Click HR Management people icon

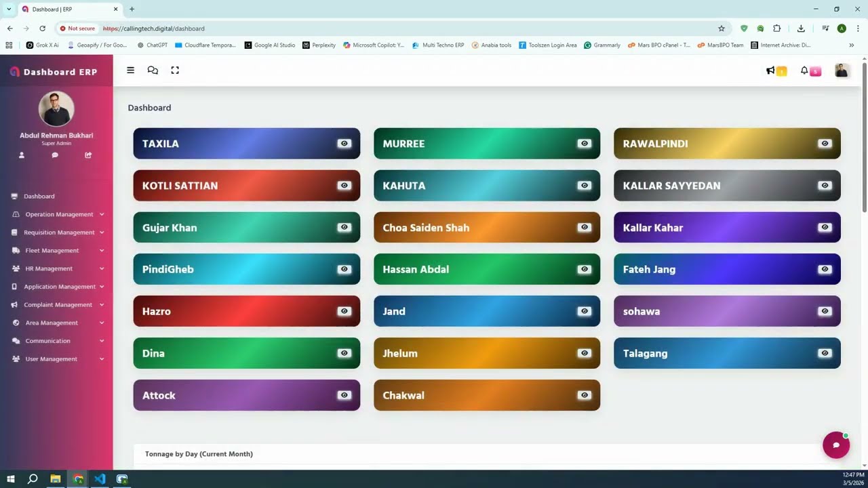coord(16,268)
